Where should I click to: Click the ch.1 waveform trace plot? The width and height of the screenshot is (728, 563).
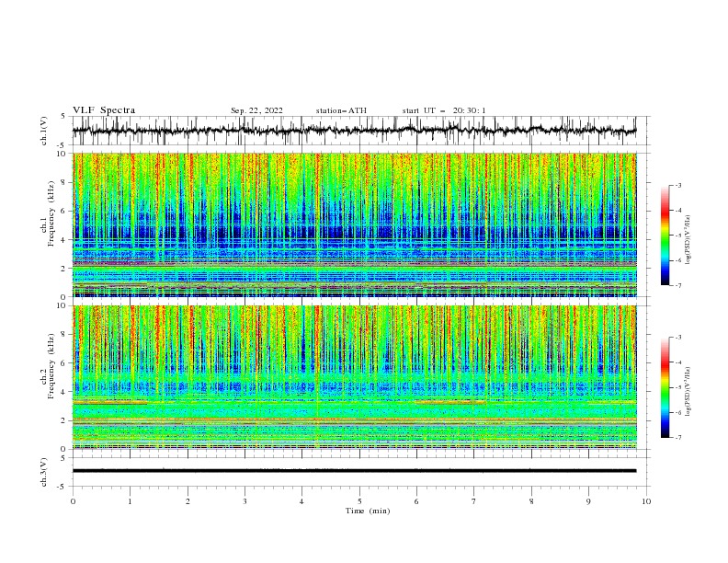tap(355, 131)
